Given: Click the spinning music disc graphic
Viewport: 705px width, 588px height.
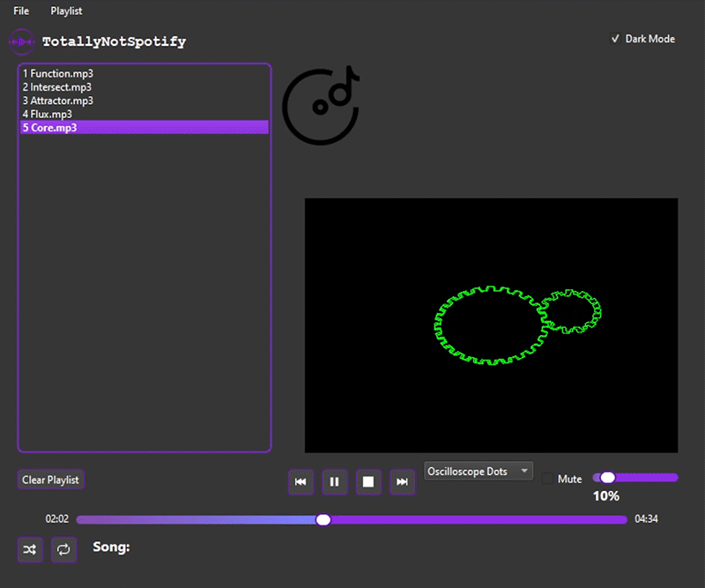Looking at the screenshot, I should (321, 104).
